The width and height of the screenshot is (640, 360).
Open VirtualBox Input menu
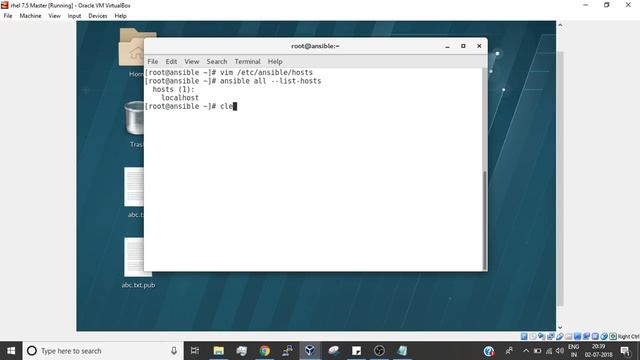coord(74,16)
